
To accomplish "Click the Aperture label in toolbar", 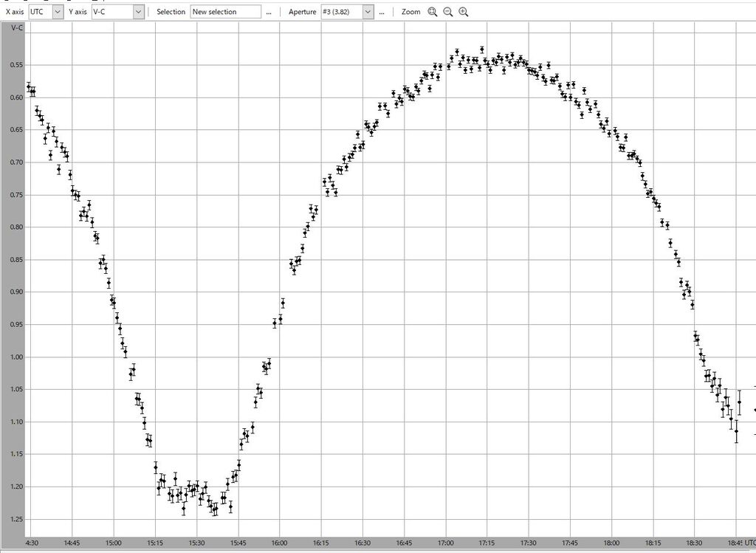I will 302,12.
